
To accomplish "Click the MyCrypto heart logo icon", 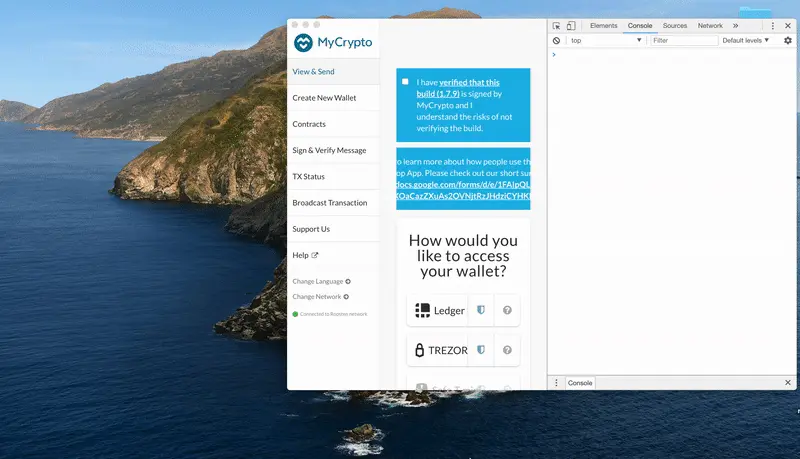I will (303, 43).
